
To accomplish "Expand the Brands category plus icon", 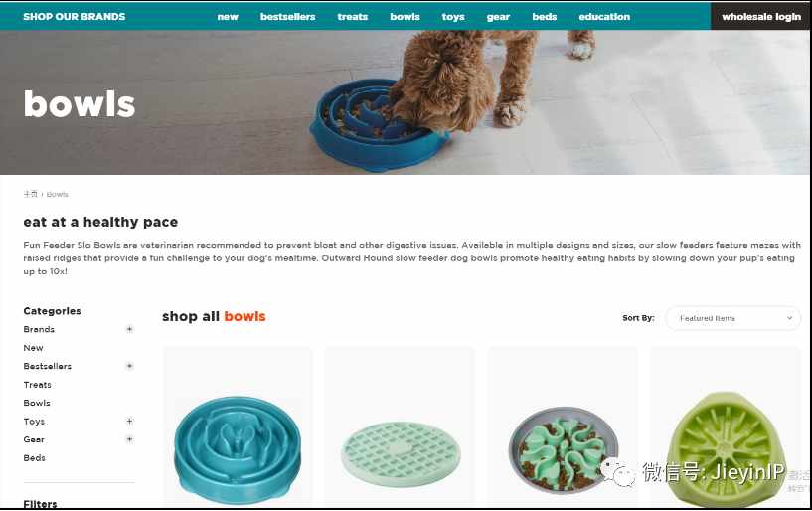I will click(x=129, y=329).
